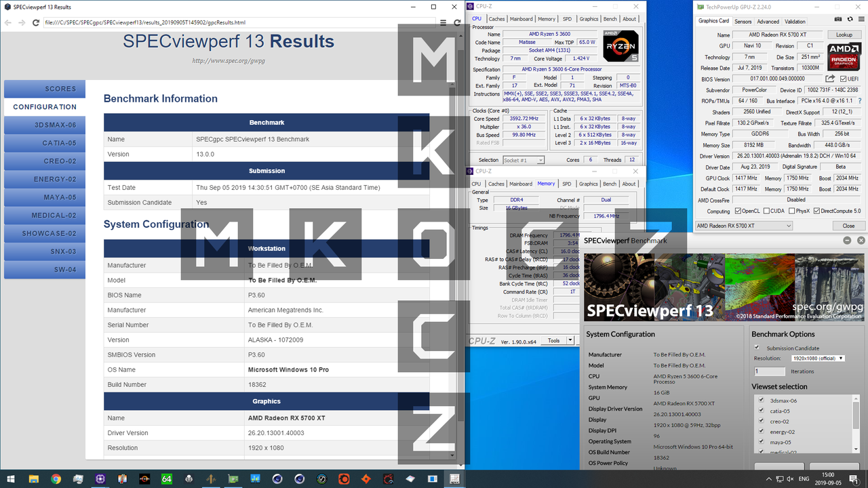Switch to the Advanced tab in GPU-Z
Image resolution: width=868 pixels, height=488 pixels.
[768, 21]
